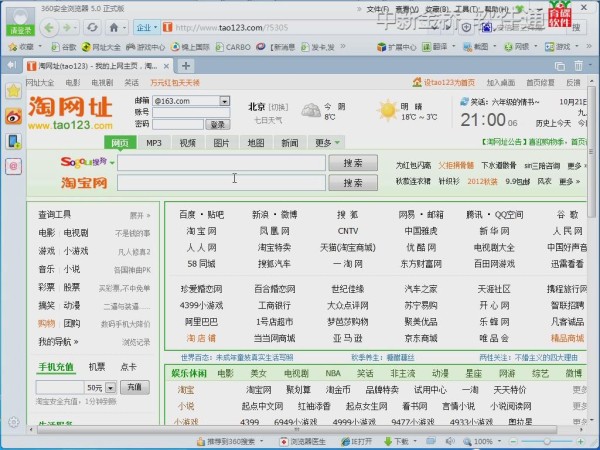Open the 谷歌 bookmark
This screenshot has height=450, width=600.
[64, 47]
